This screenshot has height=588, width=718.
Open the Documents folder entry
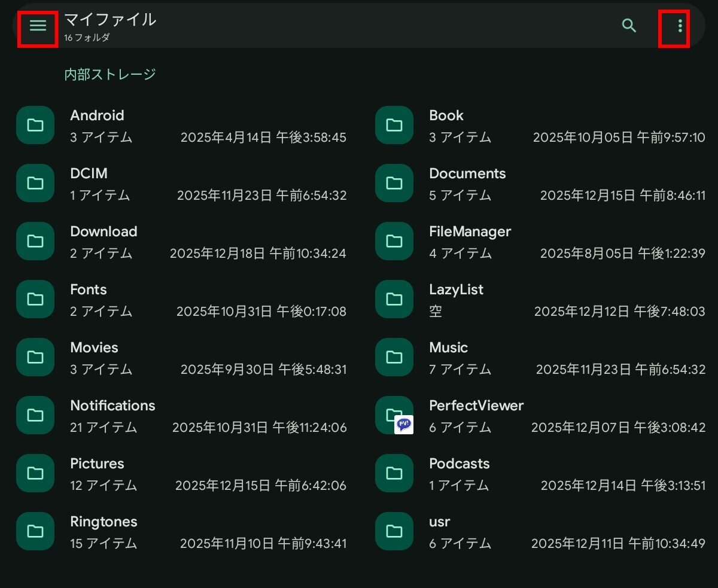(467, 173)
